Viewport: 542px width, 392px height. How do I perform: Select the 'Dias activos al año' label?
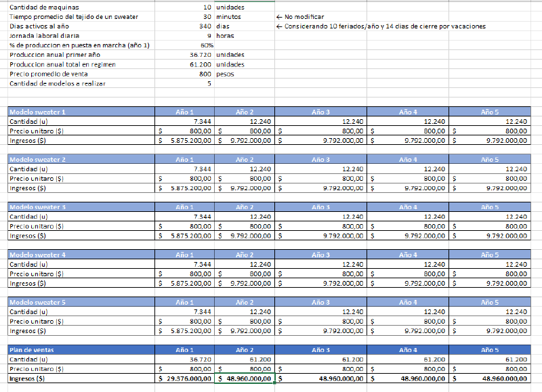(81, 26)
